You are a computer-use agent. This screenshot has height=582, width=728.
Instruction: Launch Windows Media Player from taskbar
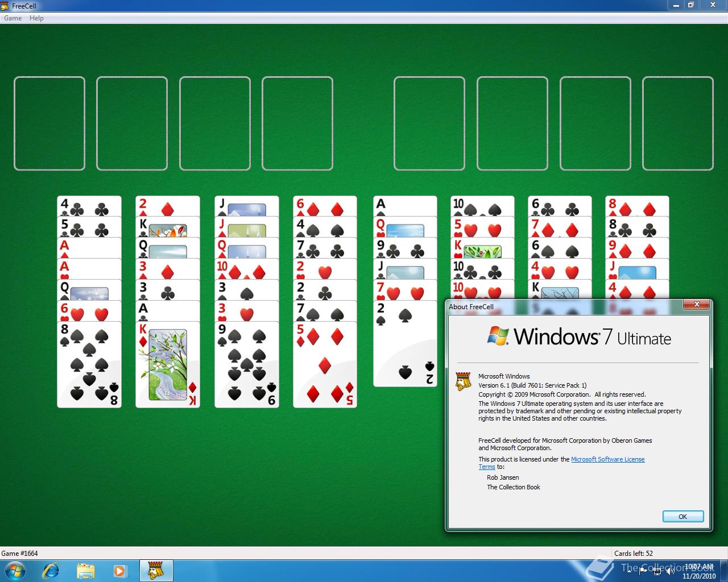(x=120, y=571)
